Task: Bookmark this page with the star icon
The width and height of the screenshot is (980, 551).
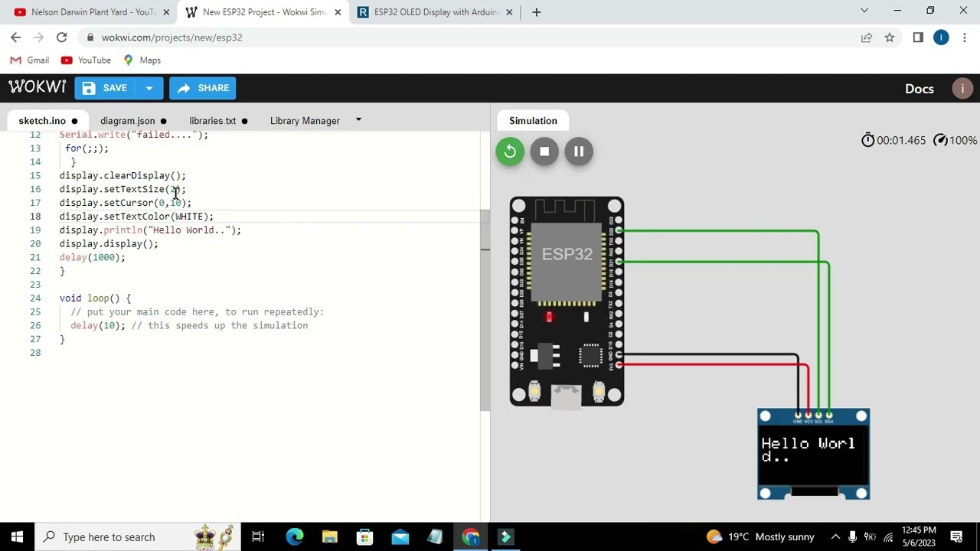Action: click(890, 37)
